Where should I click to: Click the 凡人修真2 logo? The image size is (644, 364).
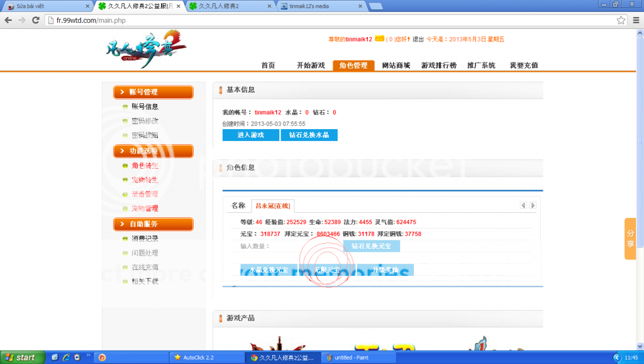tap(146, 49)
